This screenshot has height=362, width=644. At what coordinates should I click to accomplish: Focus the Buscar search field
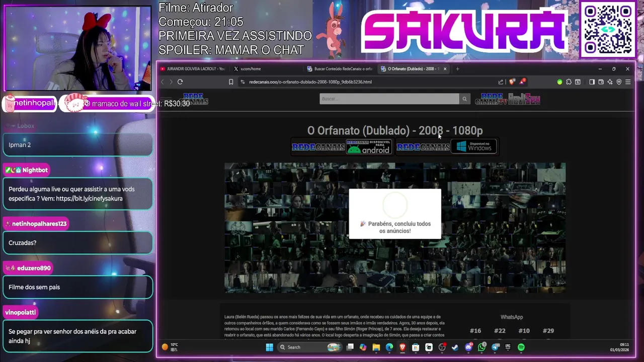click(389, 99)
